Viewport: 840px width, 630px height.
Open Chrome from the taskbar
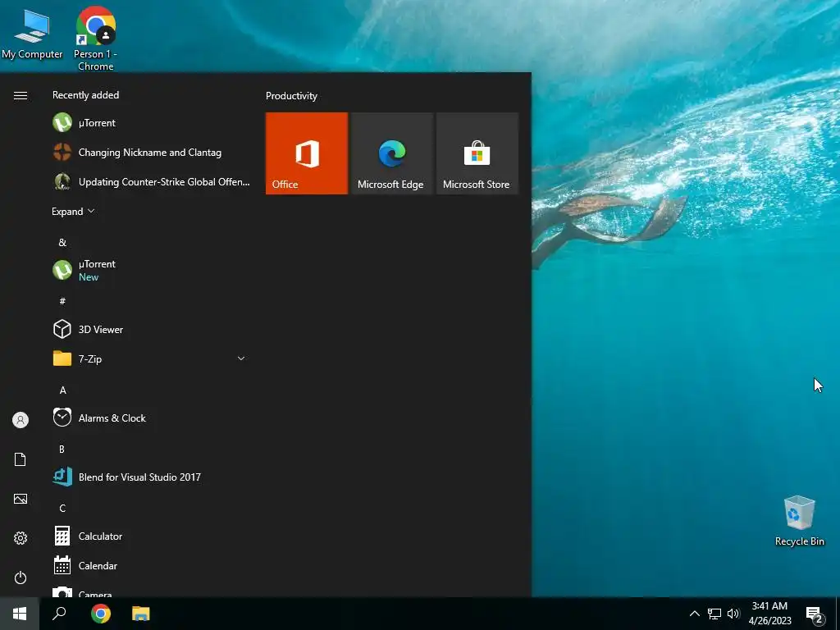click(x=101, y=614)
